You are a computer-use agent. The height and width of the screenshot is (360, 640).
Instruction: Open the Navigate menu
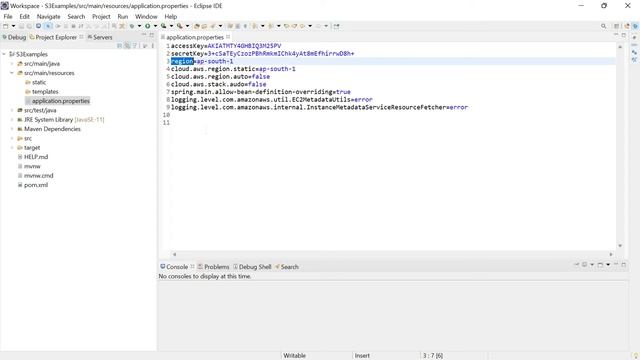[49, 16]
